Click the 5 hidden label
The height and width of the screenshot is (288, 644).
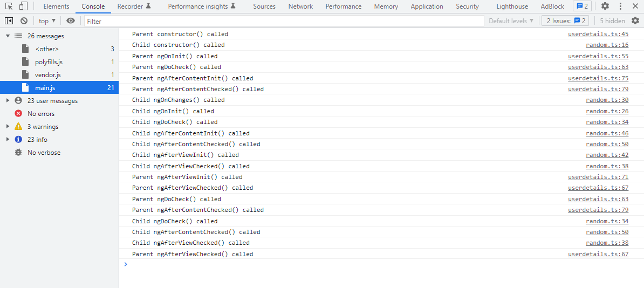(612, 21)
